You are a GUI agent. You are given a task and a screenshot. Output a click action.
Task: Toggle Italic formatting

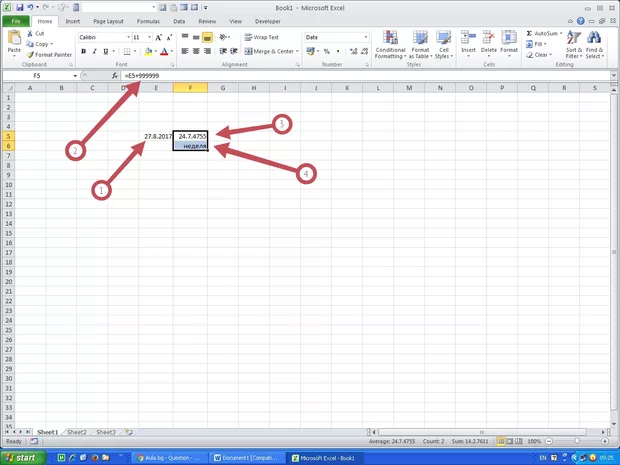95,51
